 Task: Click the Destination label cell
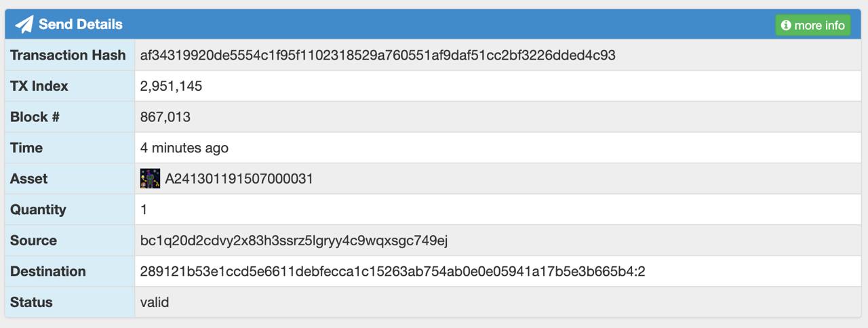coord(70,271)
